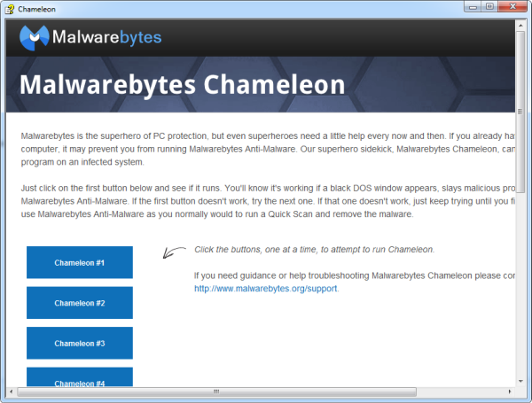Click the horizontal scrollbar left arrow
Image resolution: width=532 pixels, height=403 pixels.
[11, 391]
